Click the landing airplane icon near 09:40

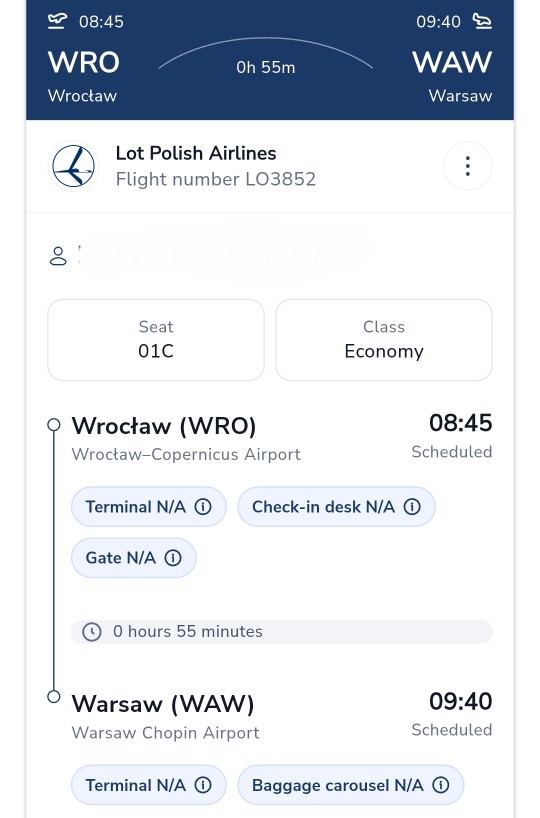pyautogui.click(x=482, y=21)
